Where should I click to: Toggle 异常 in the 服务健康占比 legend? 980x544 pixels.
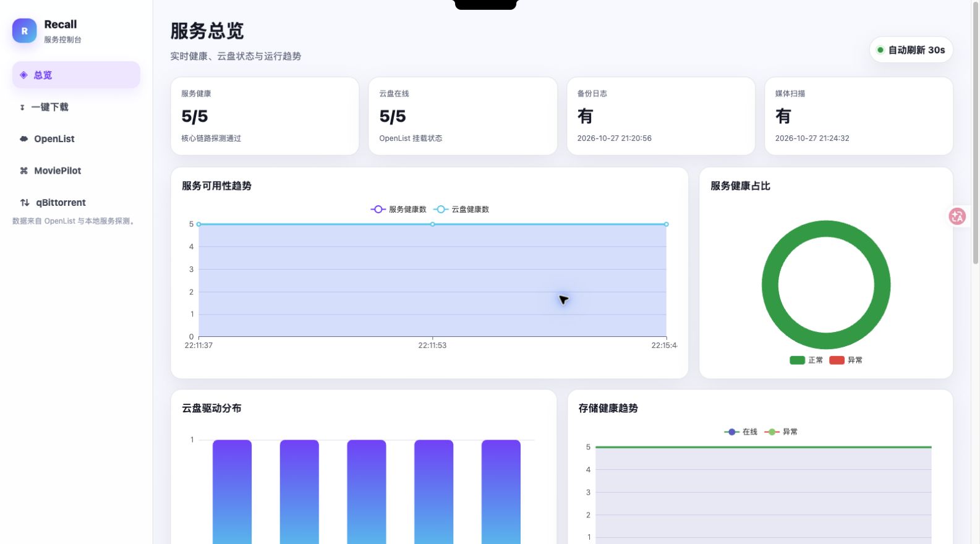tap(846, 360)
